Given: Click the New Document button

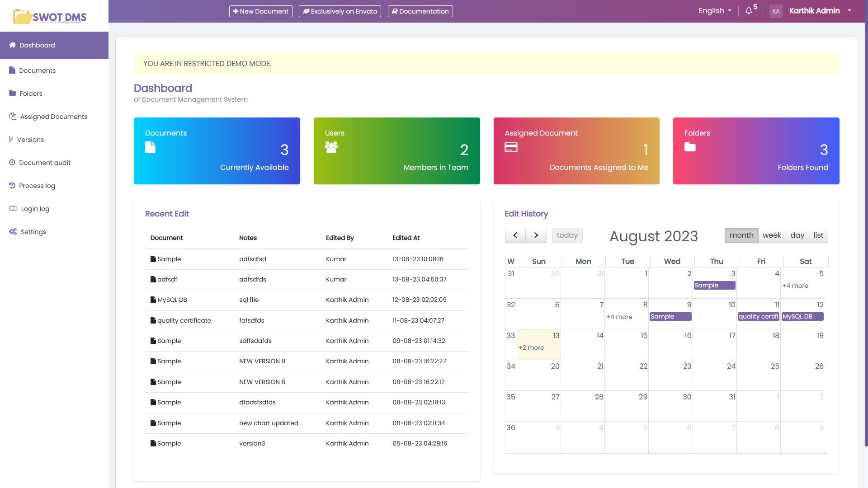Looking at the screenshot, I should pyautogui.click(x=260, y=11).
